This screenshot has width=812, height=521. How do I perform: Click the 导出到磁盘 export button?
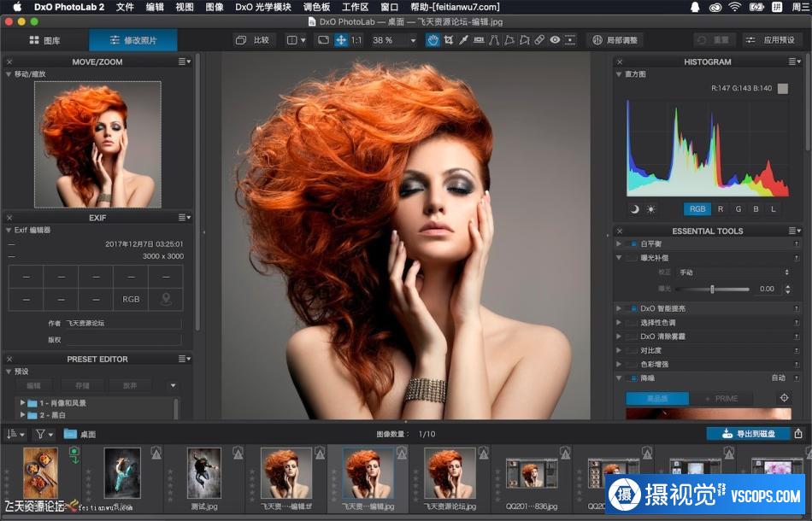[x=748, y=434]
